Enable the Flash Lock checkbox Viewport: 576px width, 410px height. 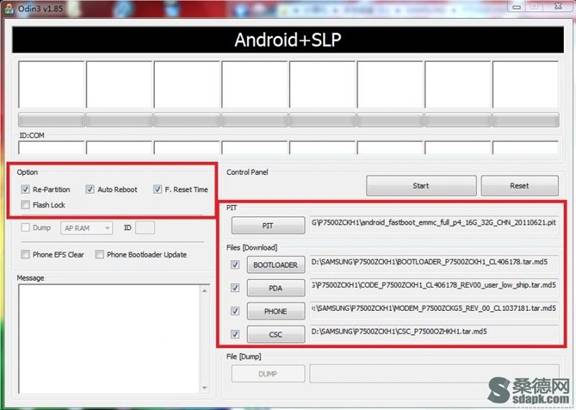point(25,205)
